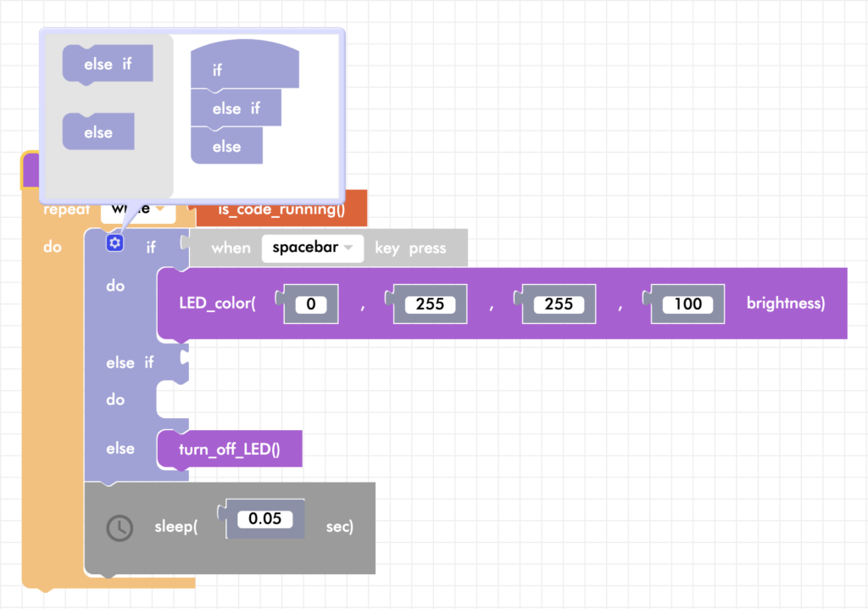Select the 'else if' block in mutator toolbox
This screenshot has height=609, width=868.
click(108, 64)
